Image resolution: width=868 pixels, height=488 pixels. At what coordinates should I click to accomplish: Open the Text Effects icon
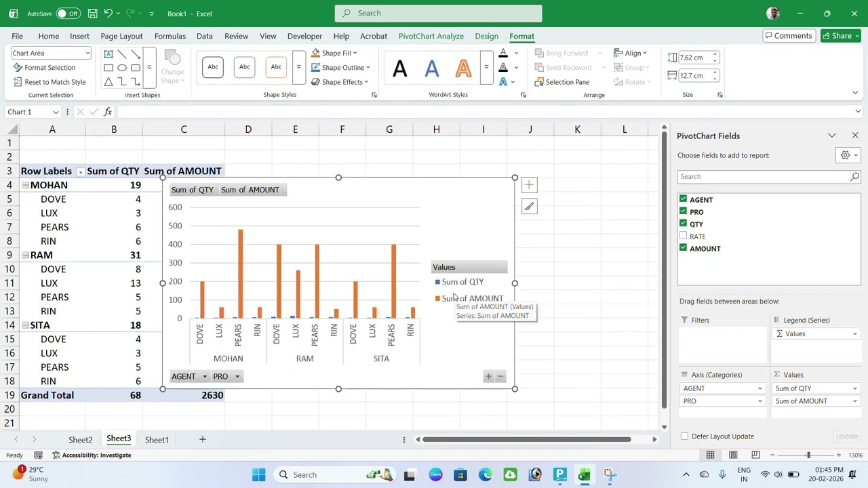(x=503, y=82)
